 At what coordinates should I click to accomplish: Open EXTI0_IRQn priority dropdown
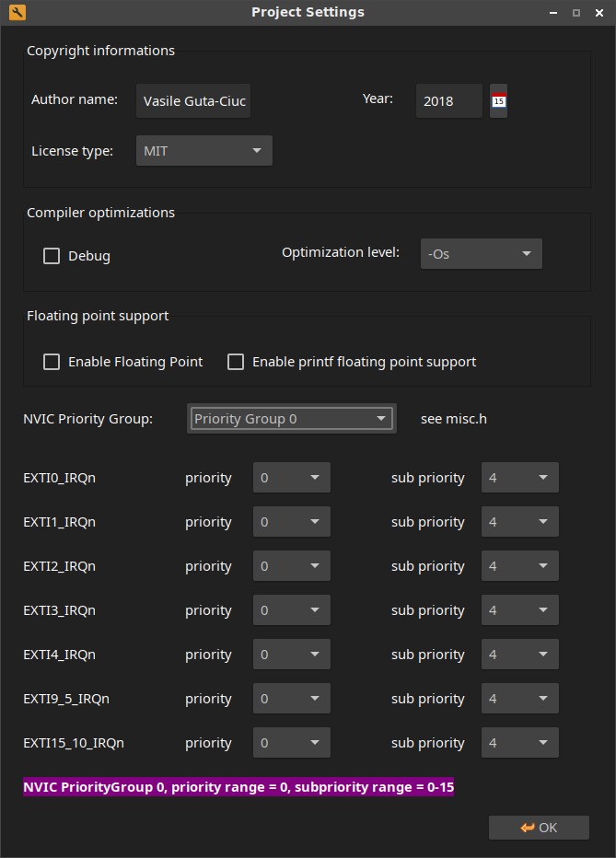[291, 478]
